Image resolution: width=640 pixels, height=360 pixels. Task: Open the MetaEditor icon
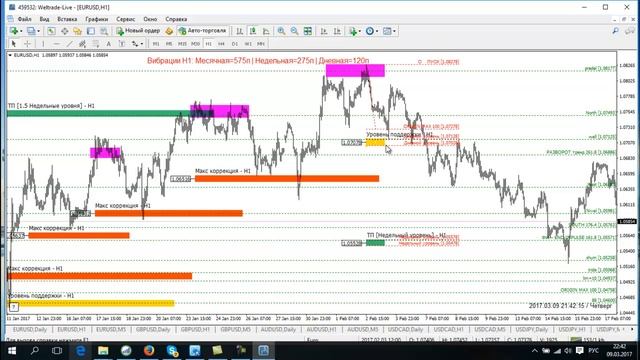pyautogui.click(x=169, y=31)
